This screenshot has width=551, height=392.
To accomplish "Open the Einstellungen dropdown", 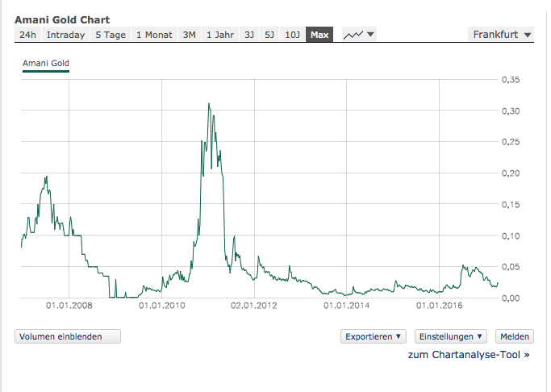I will pos(450,336).
